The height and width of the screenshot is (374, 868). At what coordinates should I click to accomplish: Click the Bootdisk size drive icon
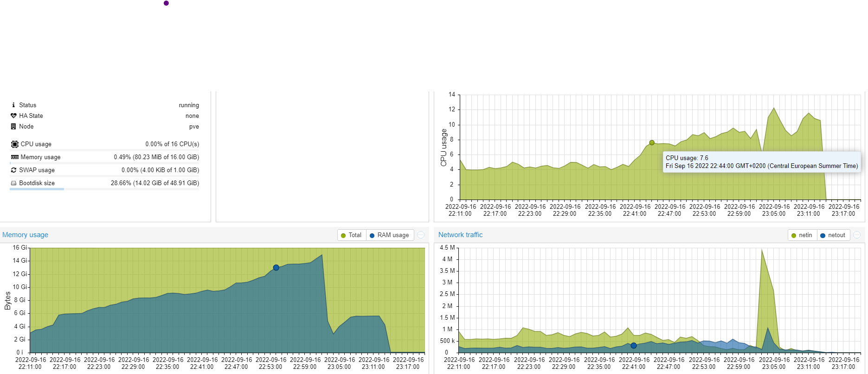click(x=13, y=183)
